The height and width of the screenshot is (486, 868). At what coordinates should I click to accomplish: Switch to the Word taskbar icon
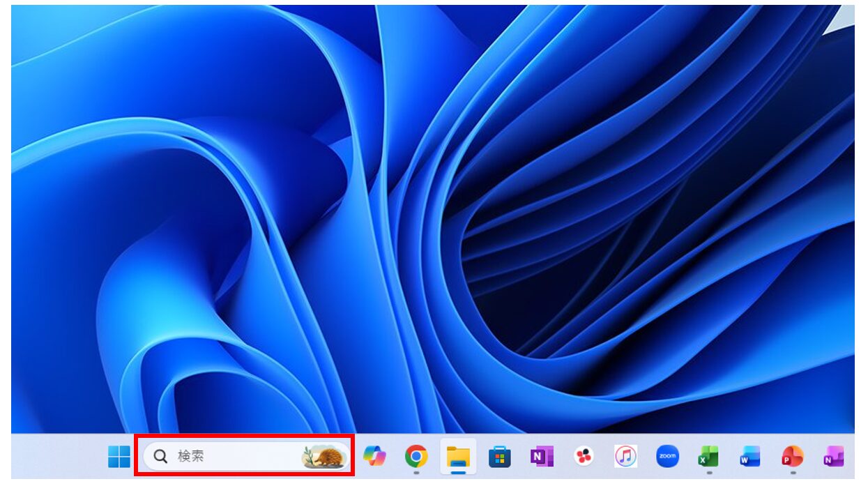click(751, 457)
